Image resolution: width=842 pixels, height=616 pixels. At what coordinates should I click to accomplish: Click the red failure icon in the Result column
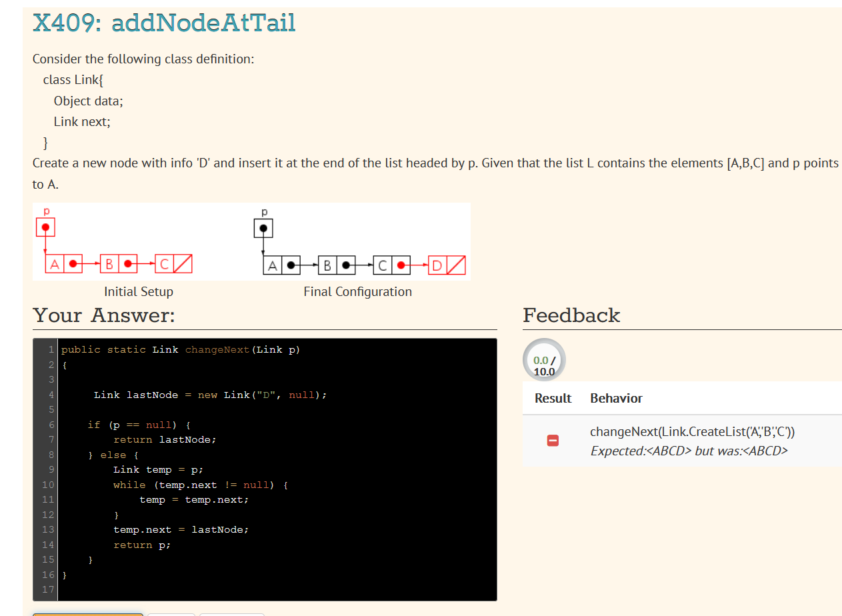(552, 440)
